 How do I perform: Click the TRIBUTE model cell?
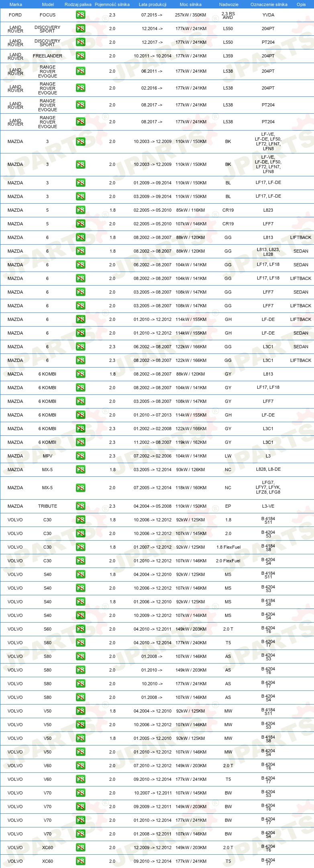pyautogui.click(x=47, y=506)
